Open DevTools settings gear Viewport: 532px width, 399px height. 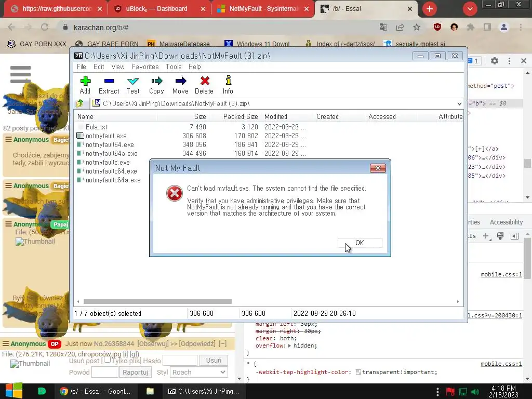tap(495, 61)
